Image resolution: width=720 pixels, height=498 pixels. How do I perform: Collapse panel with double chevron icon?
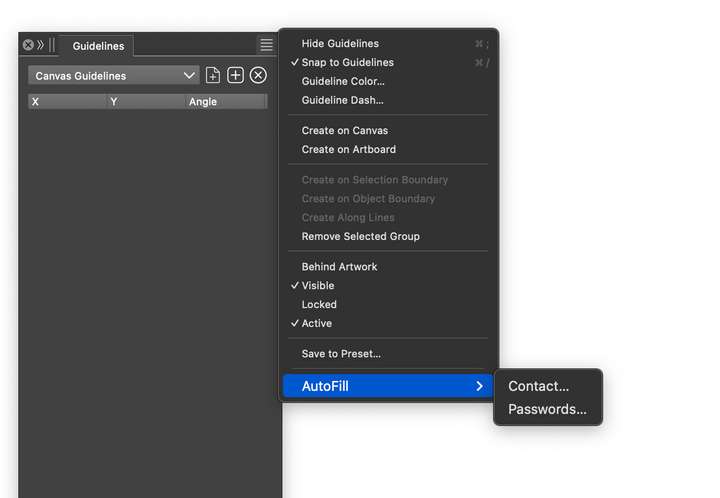pos(41,45)
